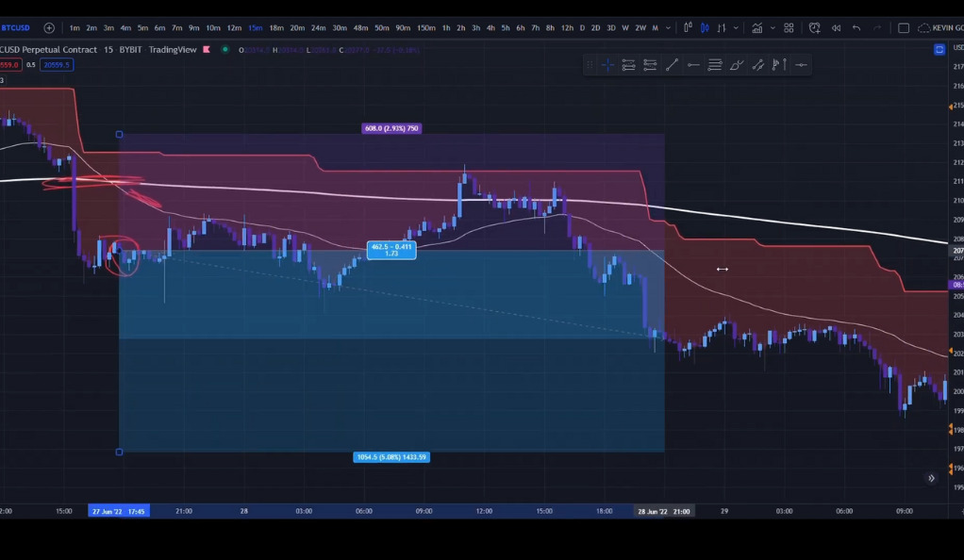Image resolution: width=964 pixels, height=560 pixels.
Task: Click the green market status dot
Action: point(225,49)
